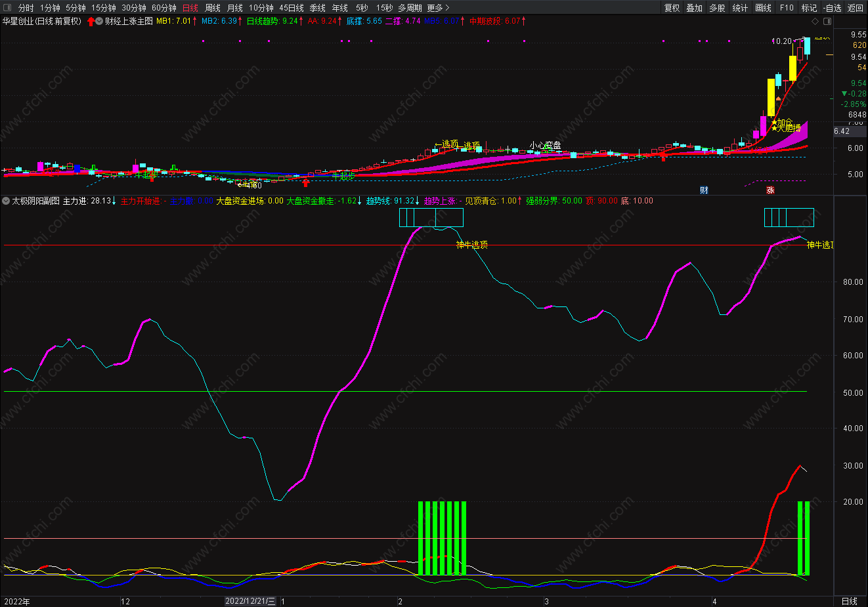Image resolution: width=868 pixels, height=607 pixels.
Task: Click the 叠加 overlay button
Action: (x=694, y=8)
